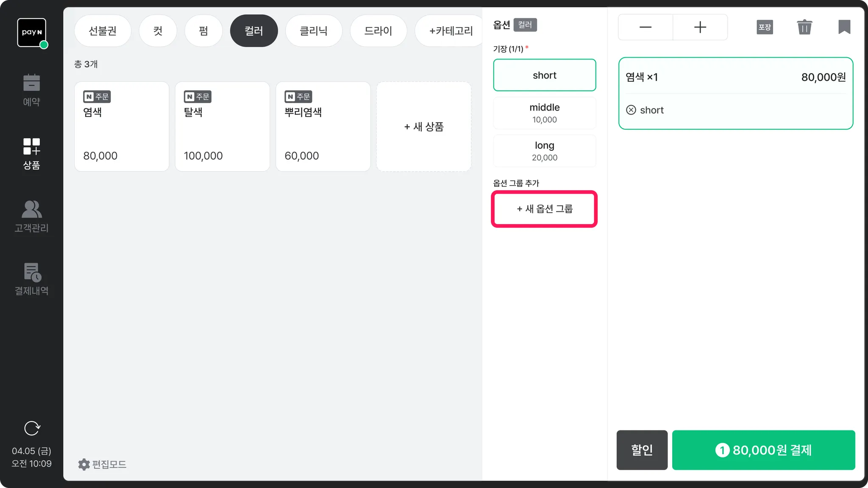The height and width of the screenshot is (488, 868).
Task: Click the pay N logo icon
Action: click(32, 32)
